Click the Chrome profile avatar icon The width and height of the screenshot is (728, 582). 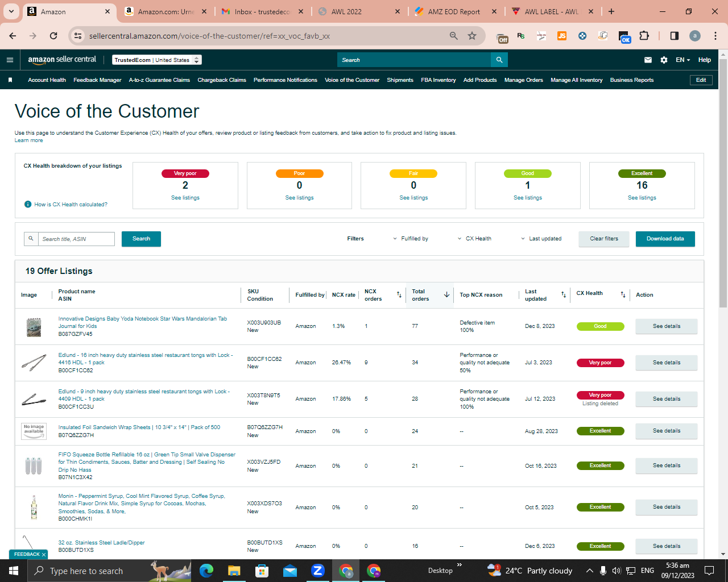[695, 36]
